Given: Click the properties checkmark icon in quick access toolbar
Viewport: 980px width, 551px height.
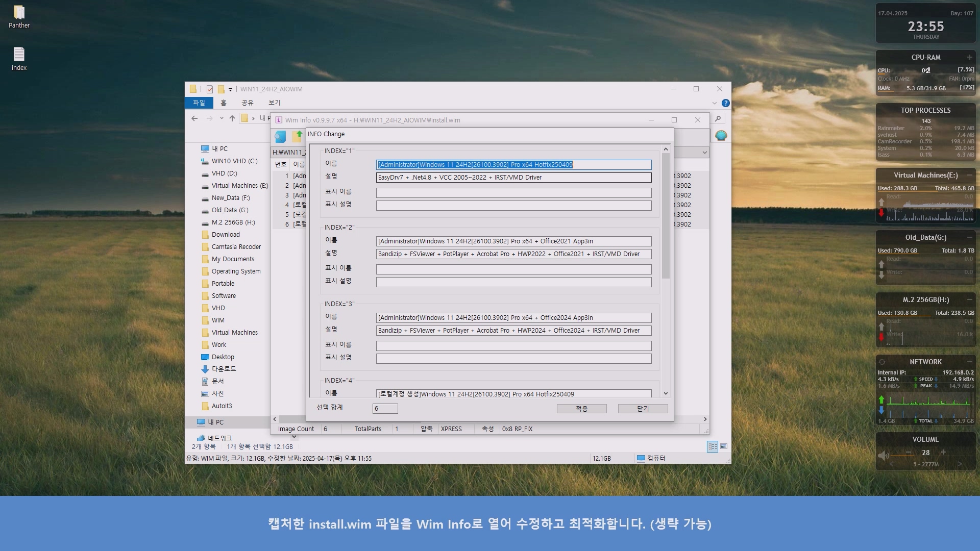Looking at the screenshot, I should 210,89.
